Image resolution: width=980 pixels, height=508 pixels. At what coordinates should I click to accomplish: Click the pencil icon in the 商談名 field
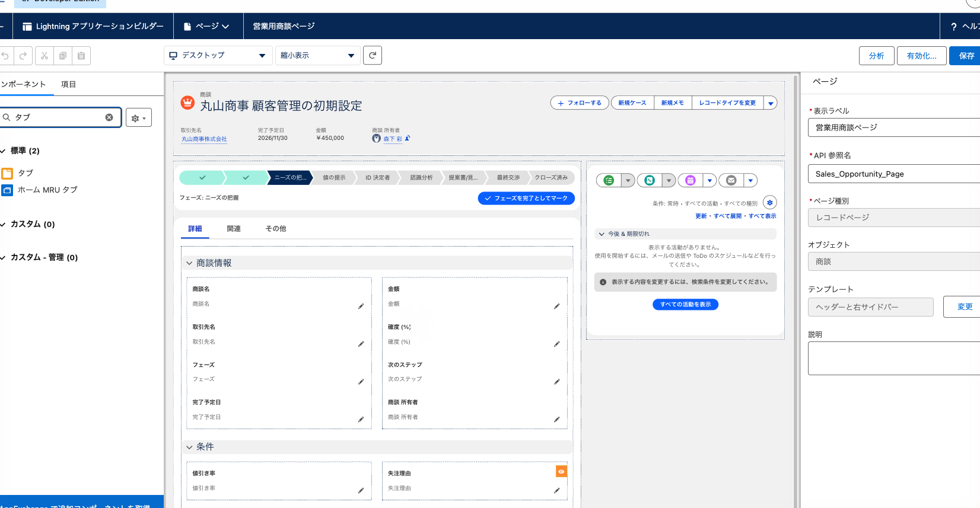point(361,306)
